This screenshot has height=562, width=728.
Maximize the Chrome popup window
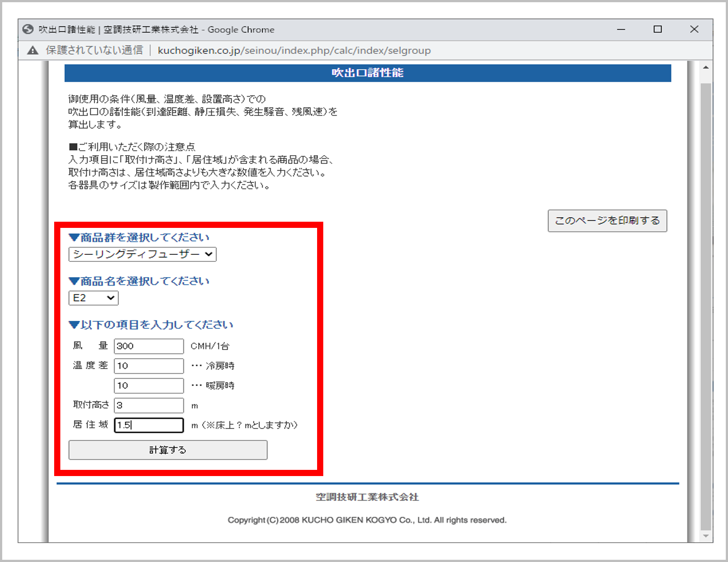coord(658,30)
